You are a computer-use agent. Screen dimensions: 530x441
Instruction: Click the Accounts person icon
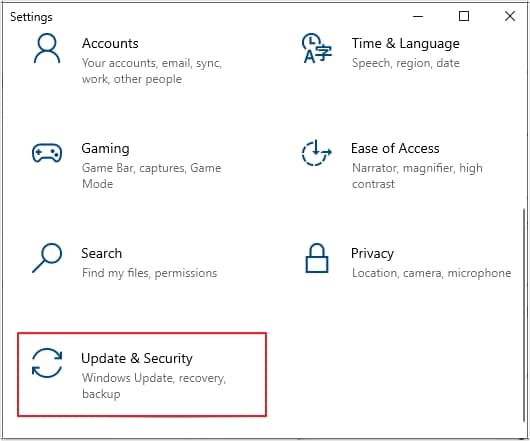tap(47, 48)
